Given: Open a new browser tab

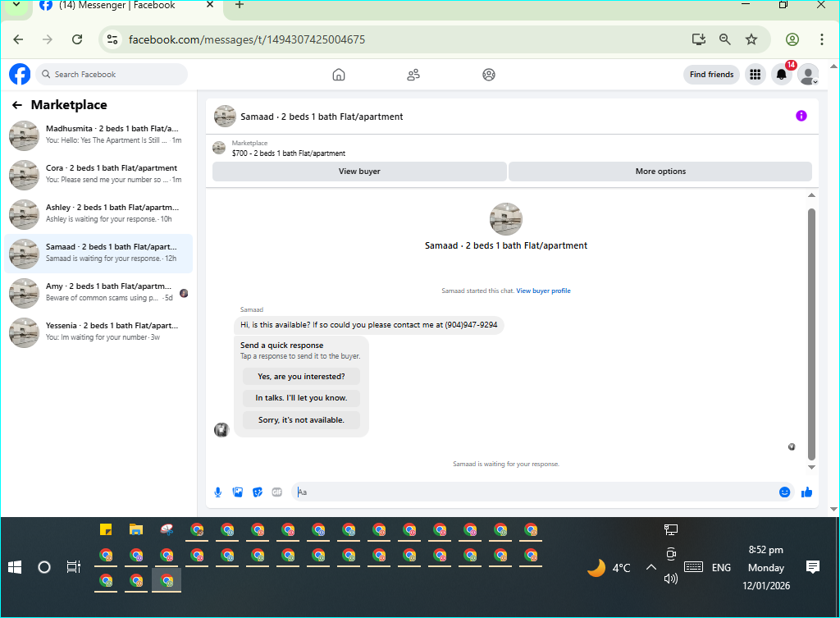Looking at the screenshot, I should (x=240, y=5).
